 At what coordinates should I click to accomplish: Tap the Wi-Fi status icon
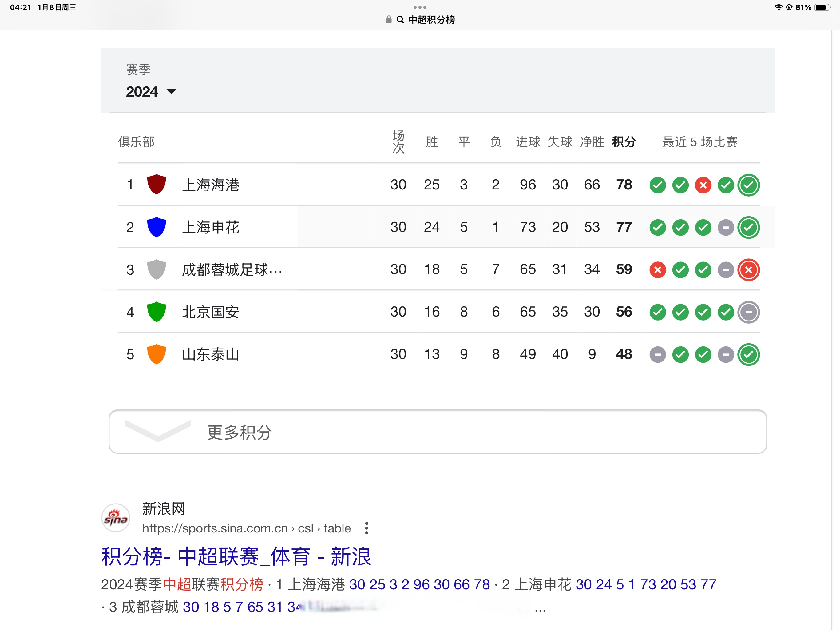[x=778, y=7]
